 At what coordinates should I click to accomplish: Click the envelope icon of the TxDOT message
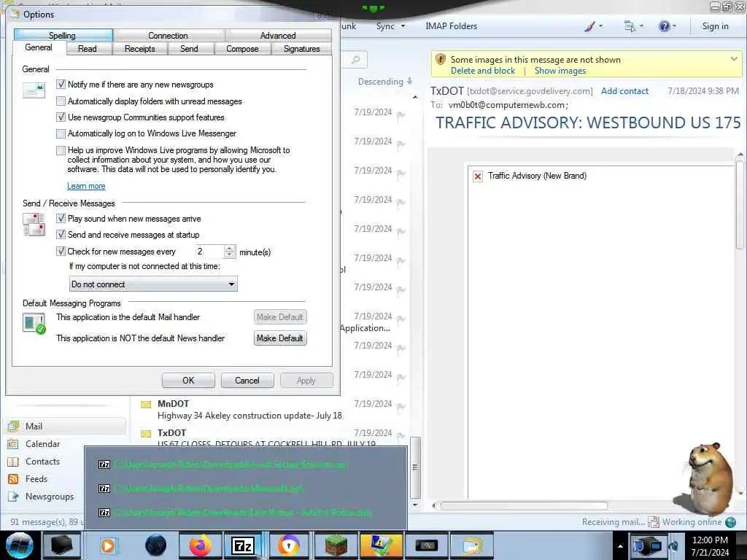point(146,434)
